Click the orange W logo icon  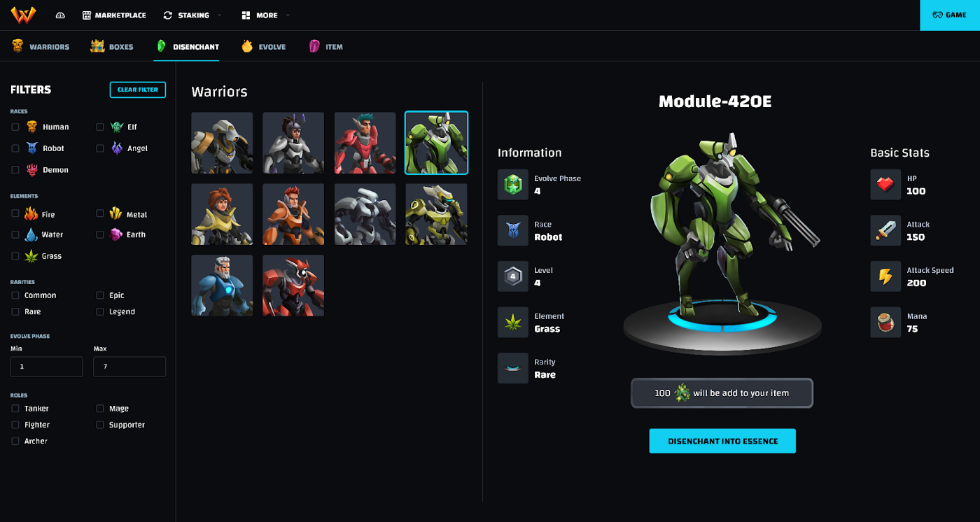(x=23, y=15)
